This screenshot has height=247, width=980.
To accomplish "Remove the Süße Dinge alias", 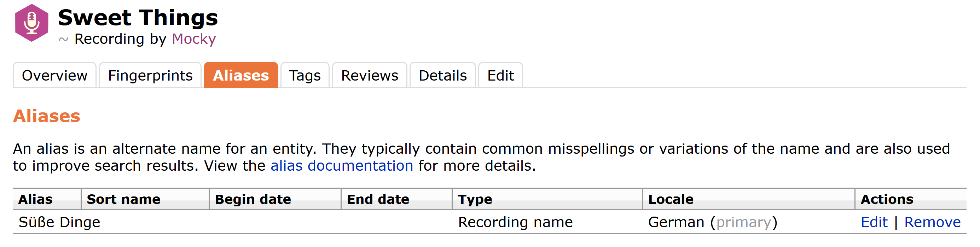I will (933, 222).
